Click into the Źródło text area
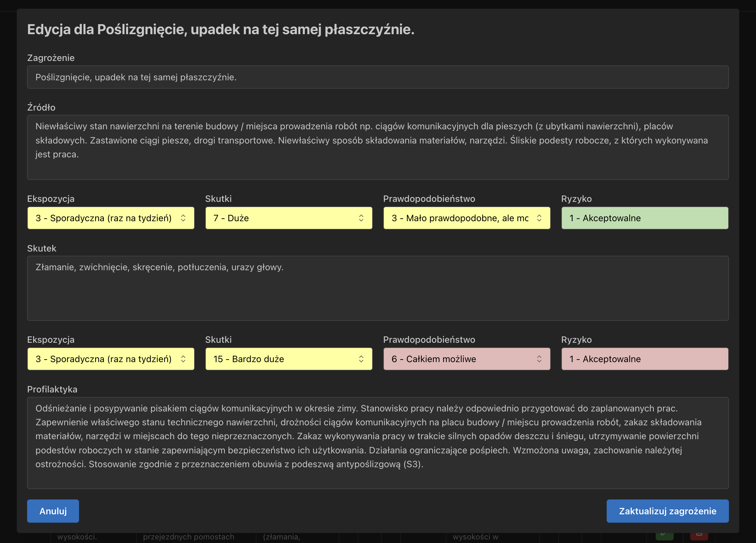 pyautogui.click(x=378, y=147)
